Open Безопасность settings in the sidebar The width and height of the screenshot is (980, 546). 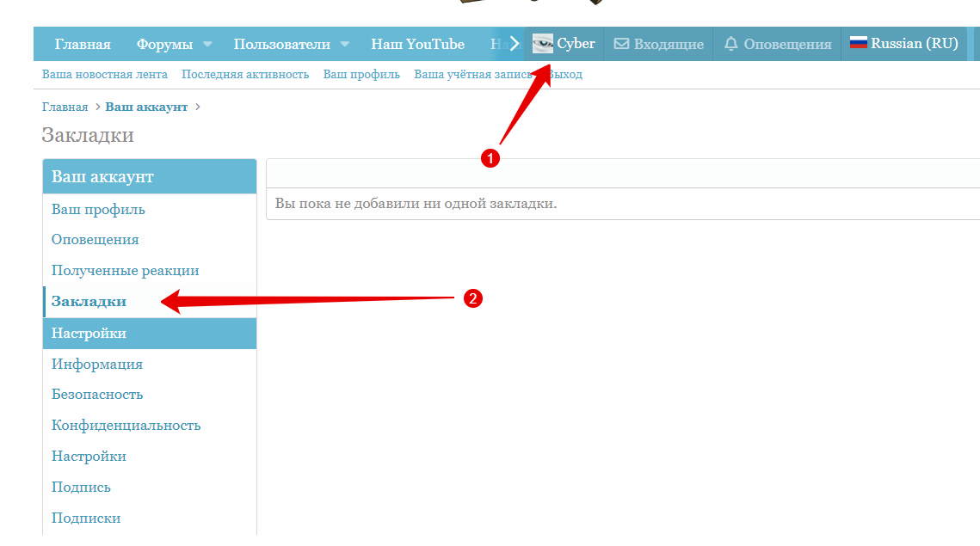(97, 395)
